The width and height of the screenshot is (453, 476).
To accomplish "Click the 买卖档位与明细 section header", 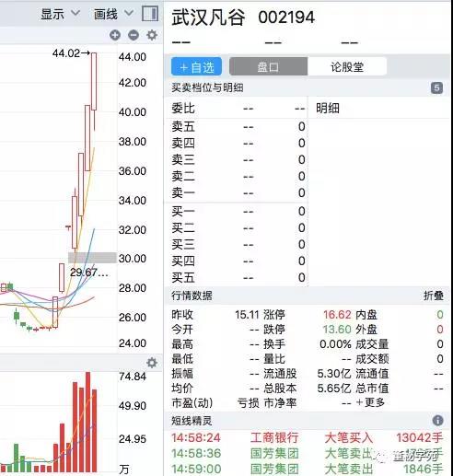I will (x=207, y=87).
